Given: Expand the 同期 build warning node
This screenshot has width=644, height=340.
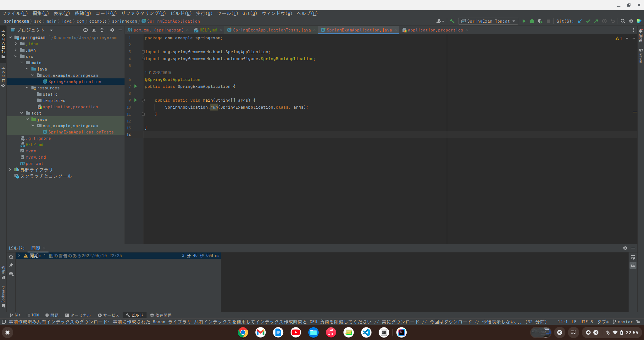Looking at the screenshot, I should [x=19, y=256].
